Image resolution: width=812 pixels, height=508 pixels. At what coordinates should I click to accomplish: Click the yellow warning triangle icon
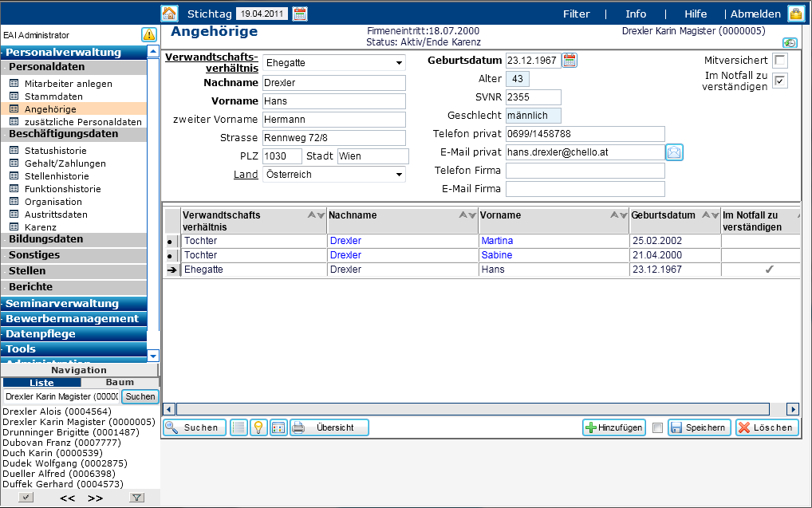(149, 35)
